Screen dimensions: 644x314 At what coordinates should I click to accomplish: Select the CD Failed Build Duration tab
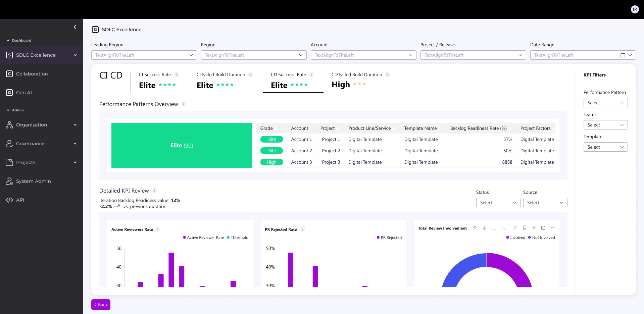tap(356, 80)
